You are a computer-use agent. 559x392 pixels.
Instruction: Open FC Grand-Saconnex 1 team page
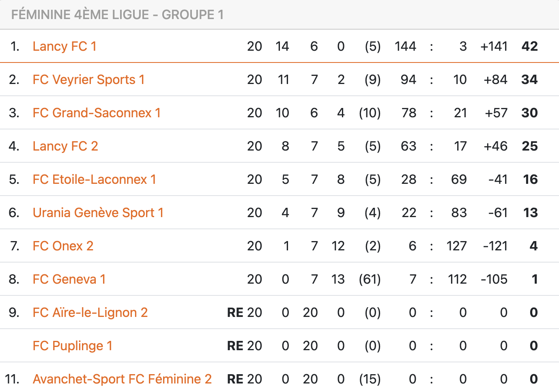tap(97, 113)
